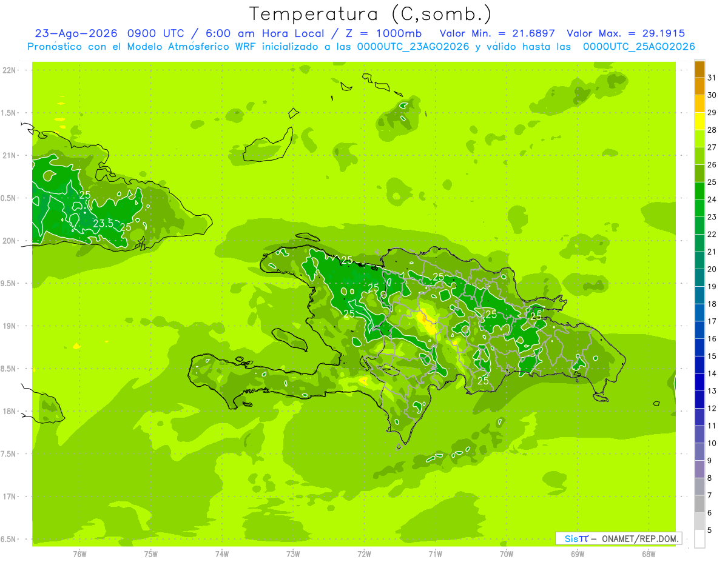Click the '20N' latitude label
The width and height of the screenshot is (728, 562).
10,241
